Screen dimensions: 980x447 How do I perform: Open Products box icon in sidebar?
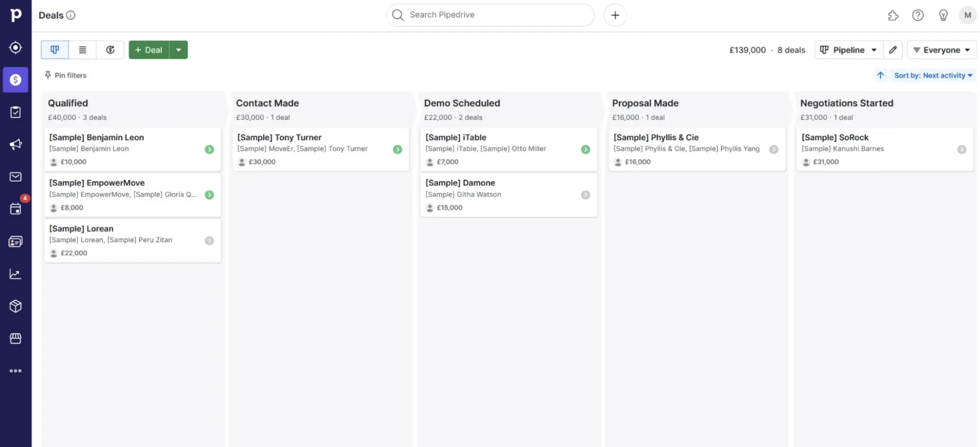[16, 306]
